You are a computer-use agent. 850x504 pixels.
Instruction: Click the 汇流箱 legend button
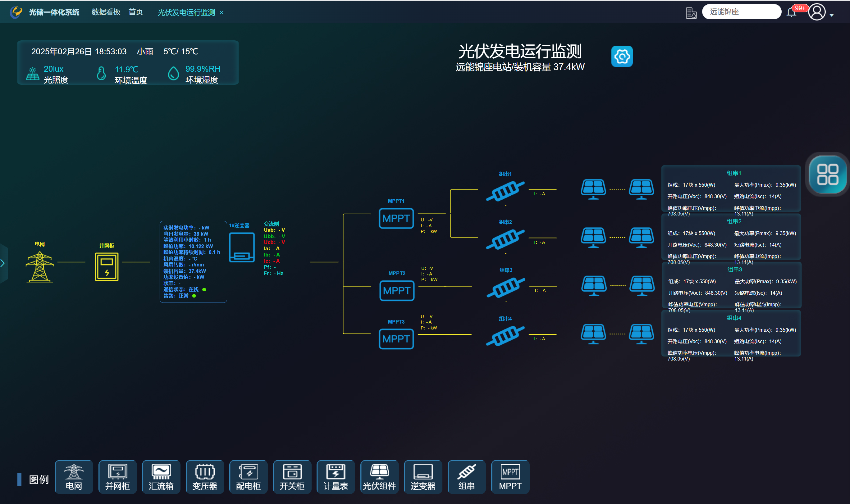pyautogui.click(x=161, y=477)
